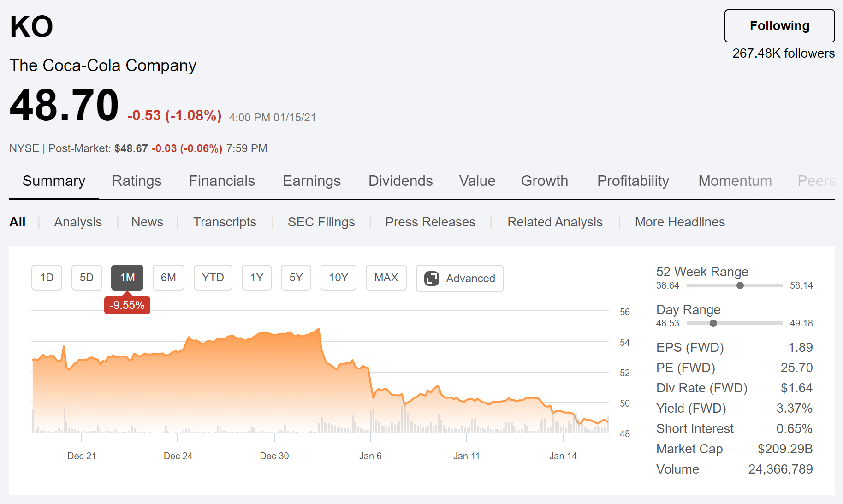843x504 pixels.
Task: Filter headlines by News
Action: [x=147, y=222]
